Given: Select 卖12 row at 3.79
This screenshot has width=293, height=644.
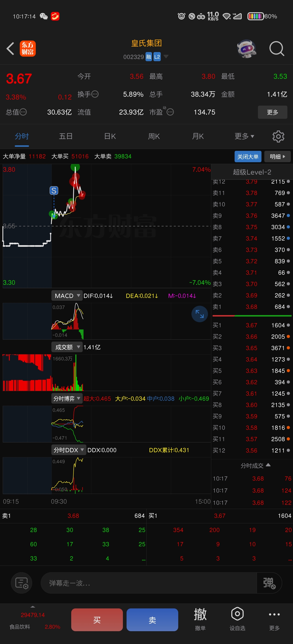Looking at the screenshot, I should [x=252, y=182].
